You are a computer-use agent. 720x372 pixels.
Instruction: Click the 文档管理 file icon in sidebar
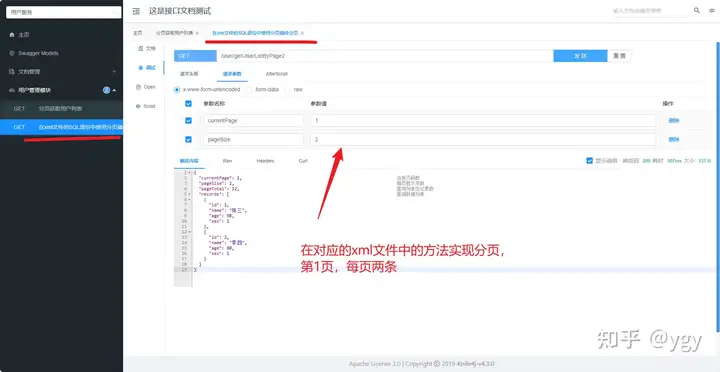(12, 72)
